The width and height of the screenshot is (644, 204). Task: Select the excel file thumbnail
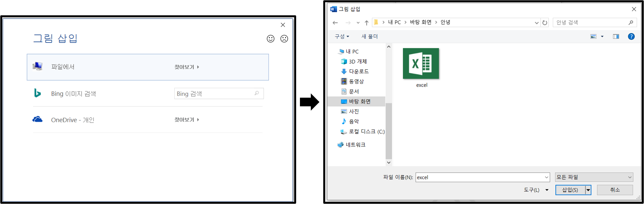[x=421, y=63]
